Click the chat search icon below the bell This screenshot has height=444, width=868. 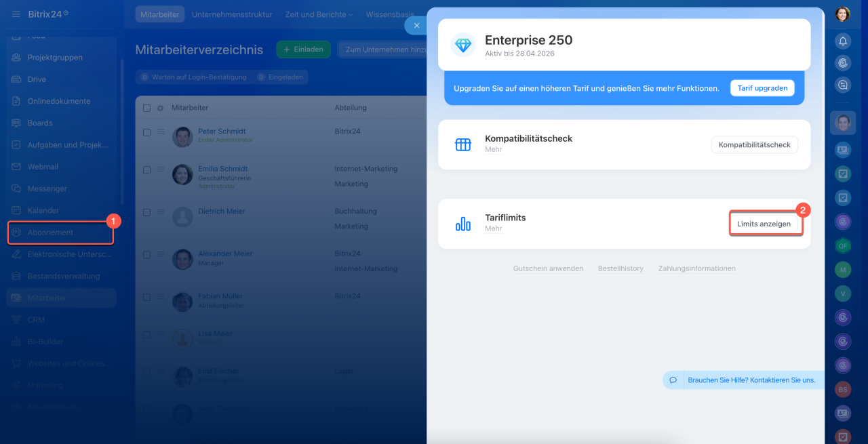(x=843, y=85)
